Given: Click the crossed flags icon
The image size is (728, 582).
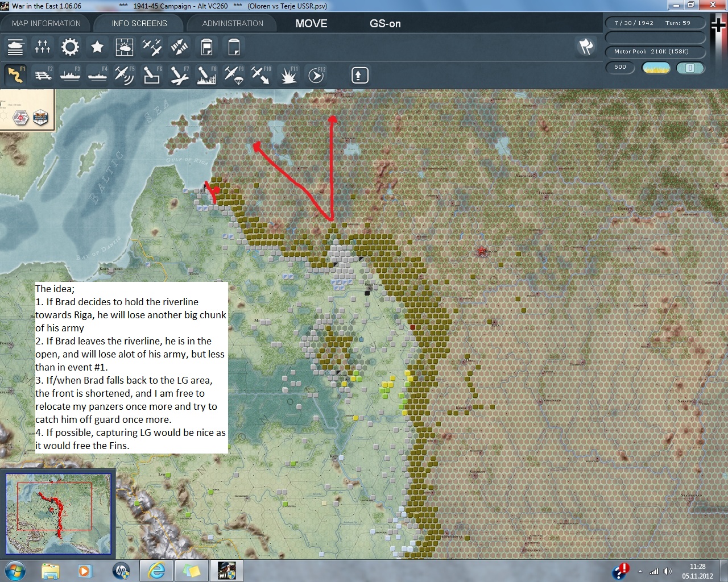Looking at the screenshot, I should click(586, 47).
